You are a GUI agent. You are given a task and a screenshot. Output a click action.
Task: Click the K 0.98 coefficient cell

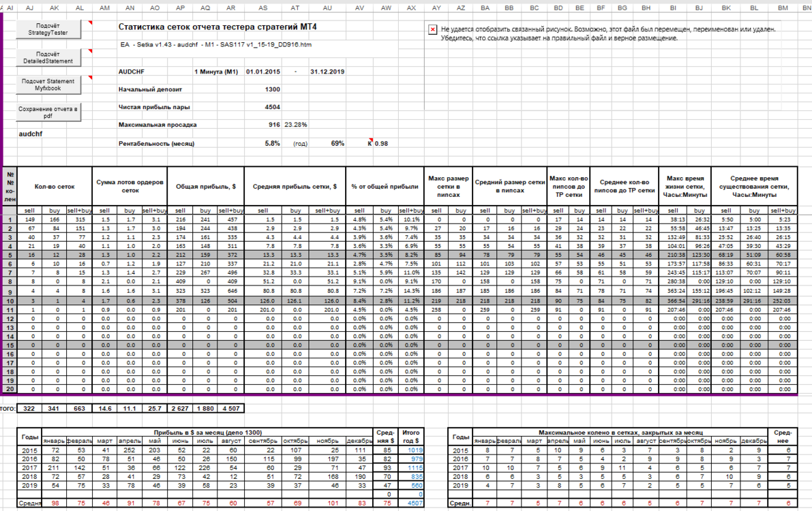click(378, 143)
